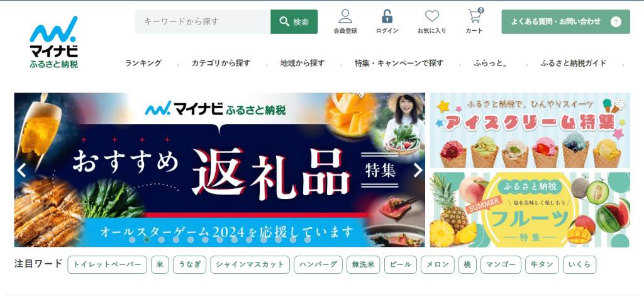The height and width of the screenshot is (306, 644).
Task: Open the ランキング menu item
Action: pos(143,63)
